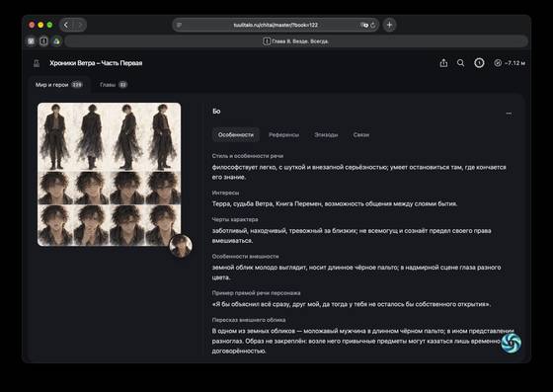Open the Google Drive pinned tab
This screenshot has width=553, height=392.
56,41
